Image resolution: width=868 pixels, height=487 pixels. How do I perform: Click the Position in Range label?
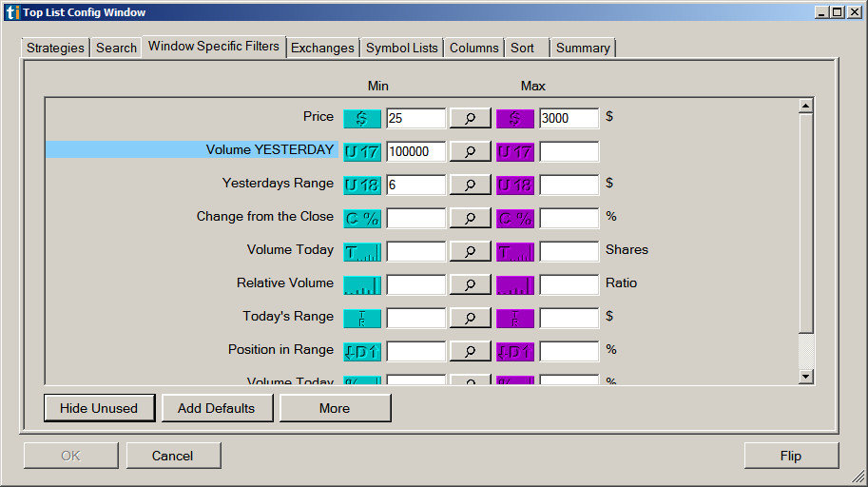point(280,350)
